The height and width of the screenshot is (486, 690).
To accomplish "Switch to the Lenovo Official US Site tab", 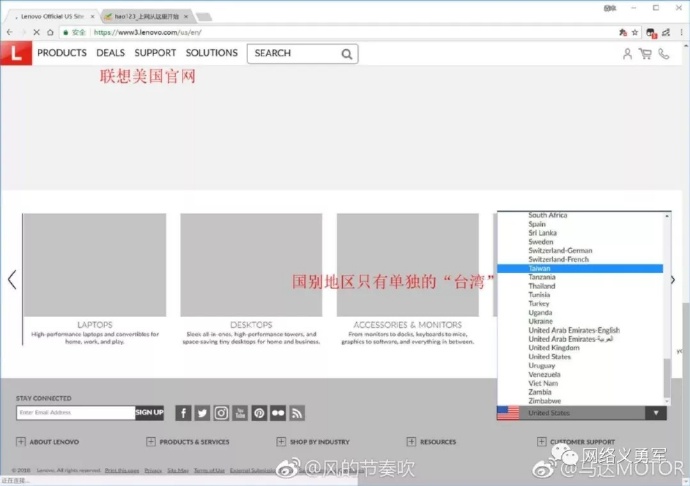I will click(x=52, y=16).
